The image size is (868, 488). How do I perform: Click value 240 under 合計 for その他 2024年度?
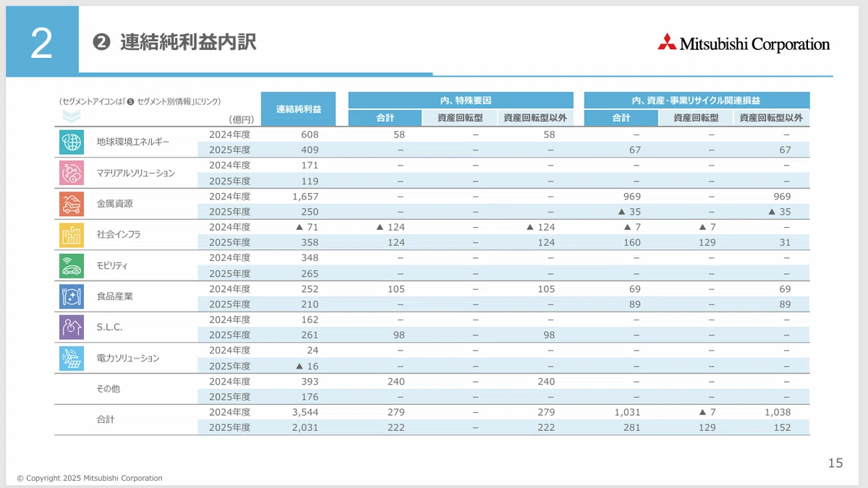(x=396, y=382)
